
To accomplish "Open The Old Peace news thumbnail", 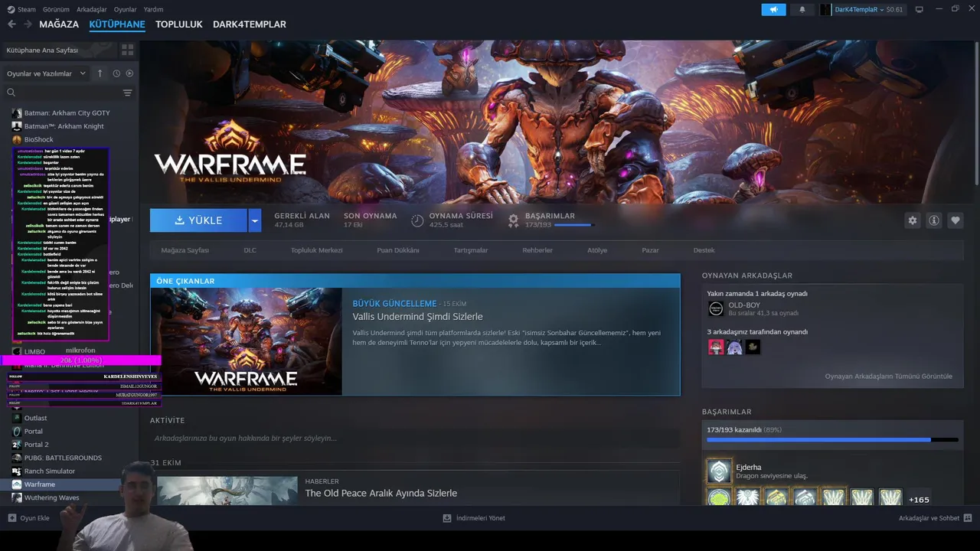I will coord(227,491).
